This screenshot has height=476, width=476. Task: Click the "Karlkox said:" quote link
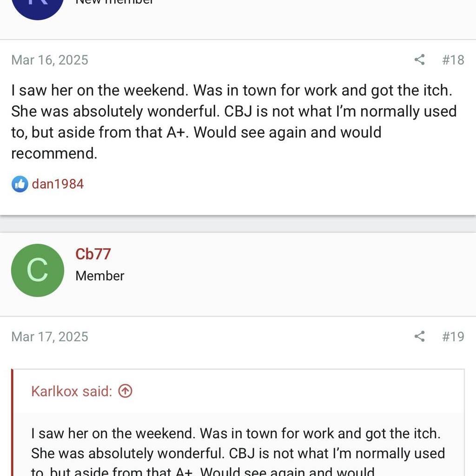(x=72, y=391)
